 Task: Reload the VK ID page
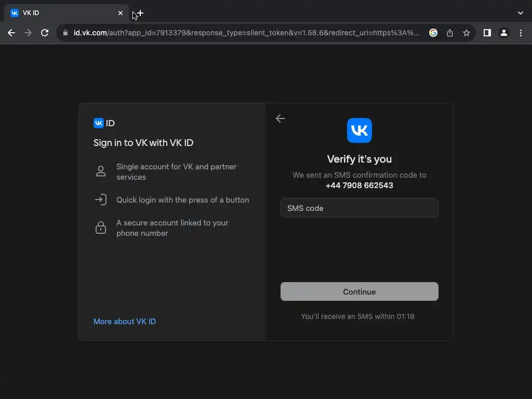(x=45, y=33)
